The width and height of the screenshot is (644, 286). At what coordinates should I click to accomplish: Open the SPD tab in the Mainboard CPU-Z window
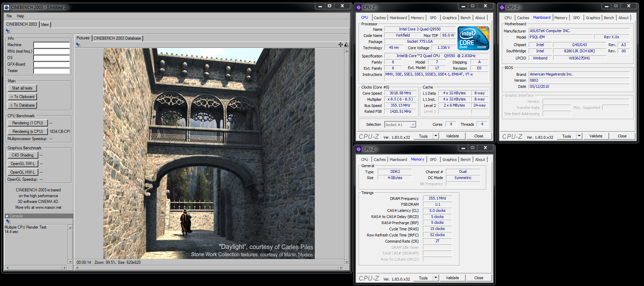(x=577, y=18)
